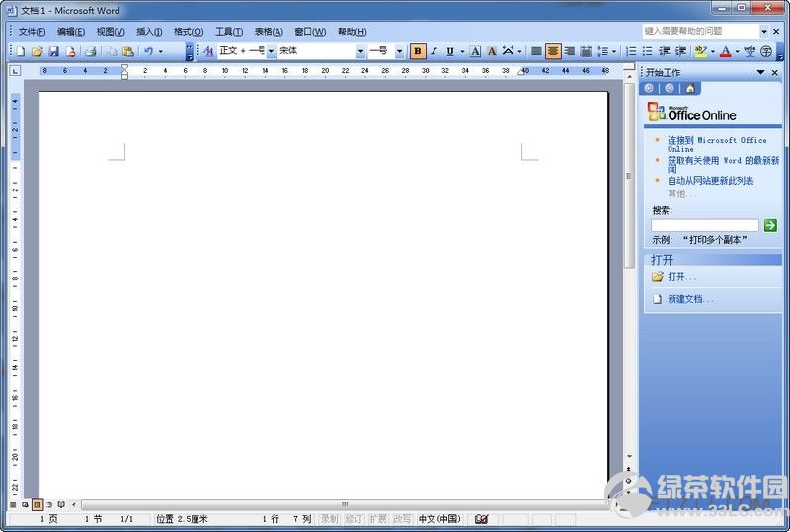Click the Permission document icon with red mark
790x532 pixels.
70,51
